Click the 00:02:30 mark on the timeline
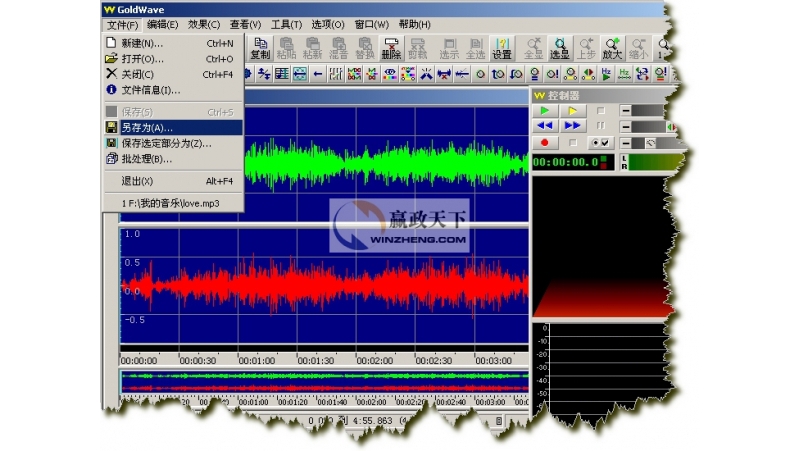Image resolution: width=800 pixels, height=451 pixels. click(434, 361)
